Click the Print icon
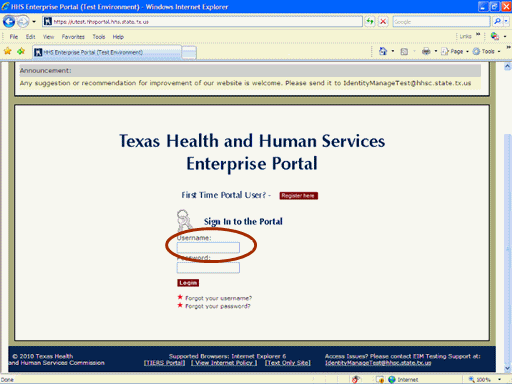This screenshot has width=512, height=384. click(426, 51)
